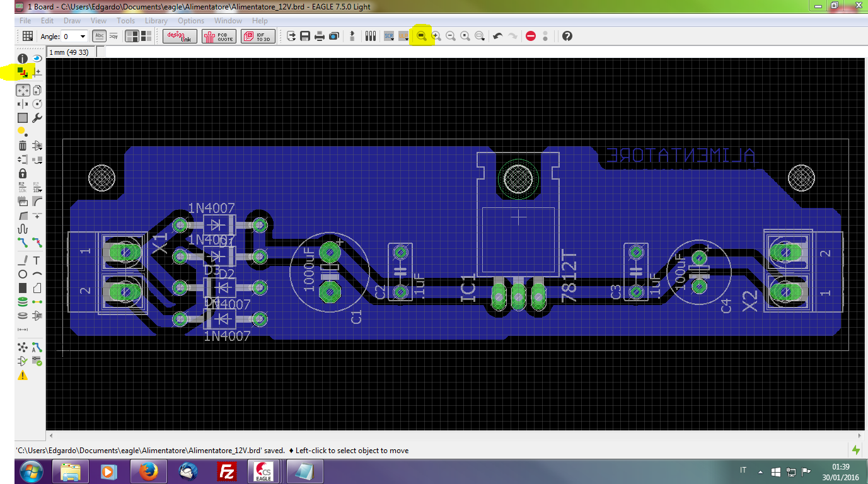Select the Change wrench tool
868x484 pixels.
click(x=37, y=118)
